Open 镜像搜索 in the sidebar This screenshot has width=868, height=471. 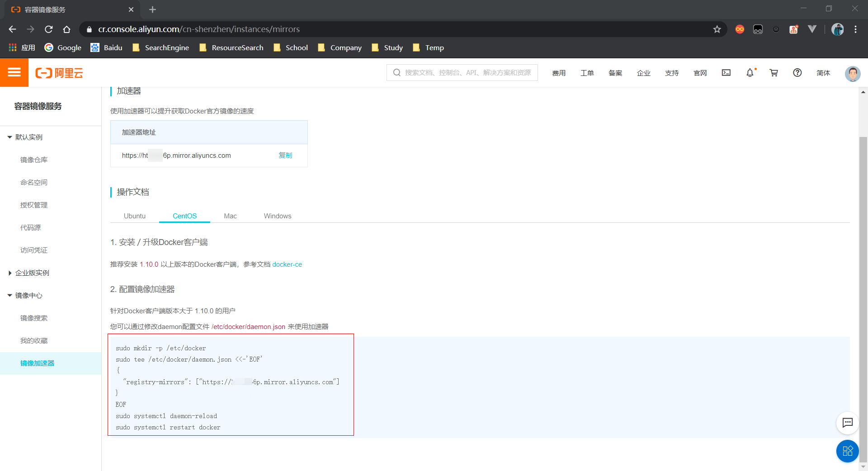click(x=34, y=318)
